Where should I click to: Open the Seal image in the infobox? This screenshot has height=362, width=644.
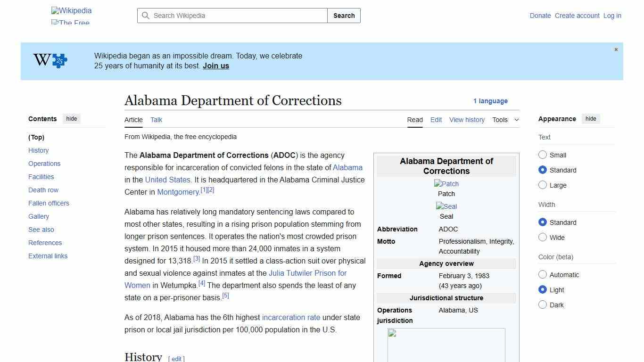(446, 206)
